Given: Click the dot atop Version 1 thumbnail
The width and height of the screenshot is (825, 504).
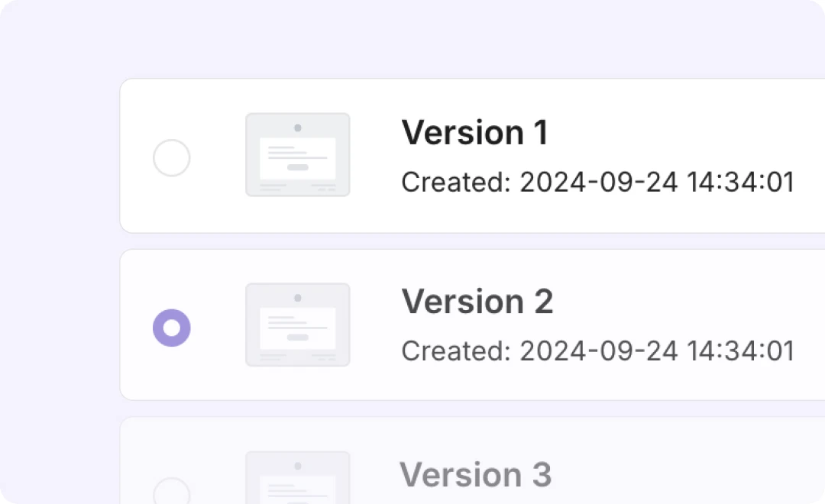Looking at the screenshot, I should (x=298, y=128).
